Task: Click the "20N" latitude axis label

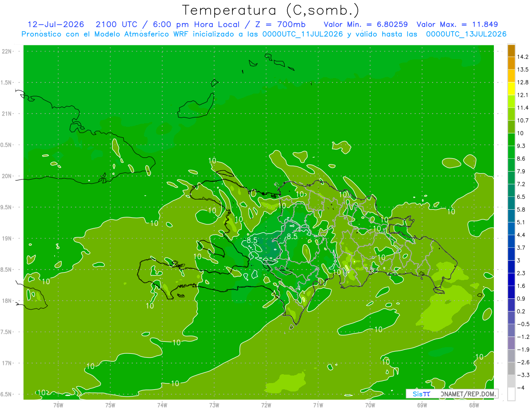Action: [7, 176]
